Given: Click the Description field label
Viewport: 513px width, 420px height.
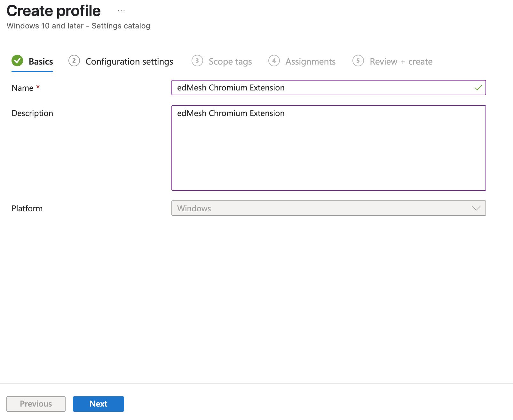Looking at the screenshot, I should 32,113.
